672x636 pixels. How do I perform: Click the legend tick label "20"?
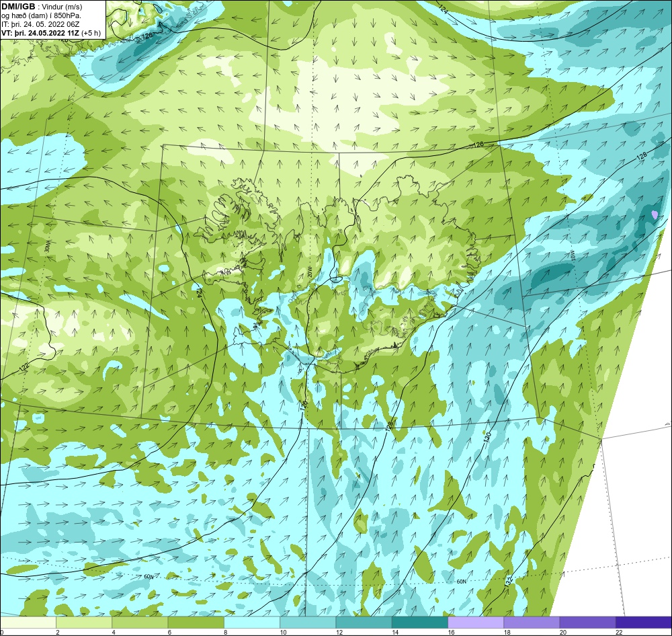[562, 632]
